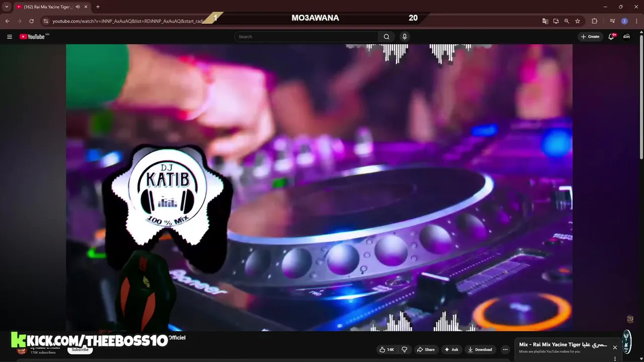
Task: Close the Mix playlist panel
Action: (x=615, y=347)
